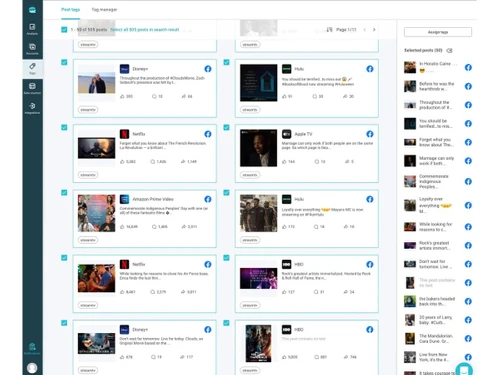The image size is (500, 375).
Task: Uncheck the HBO post with no text checkbox
Action: point(226,323)
